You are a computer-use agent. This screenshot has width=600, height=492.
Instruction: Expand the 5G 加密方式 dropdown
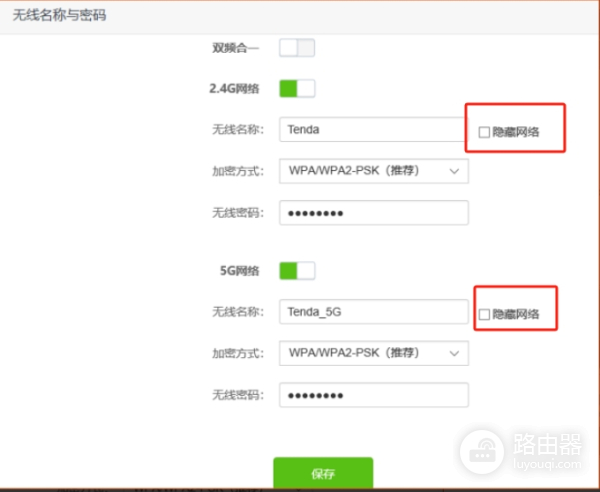coord(373,353)
